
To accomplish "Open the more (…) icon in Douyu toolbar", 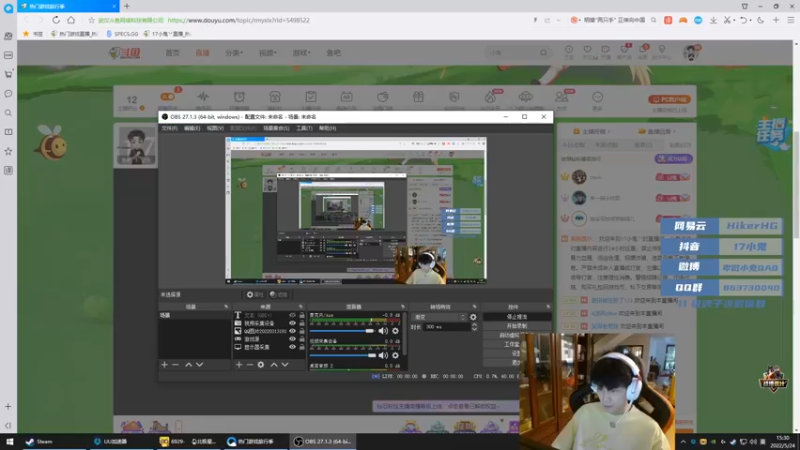I will click(597, 97).
